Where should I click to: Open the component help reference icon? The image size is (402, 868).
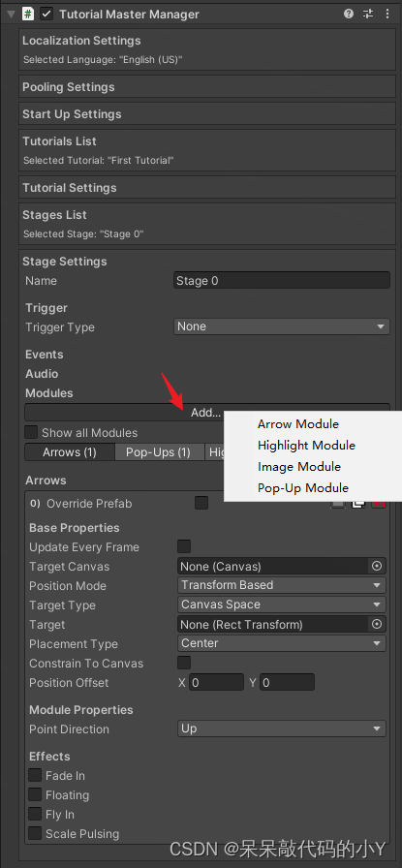tap(349, 14)
